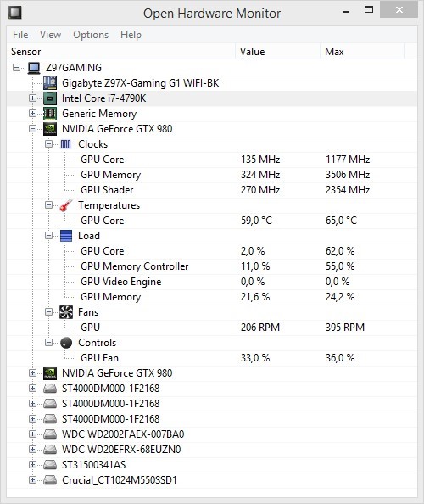Screen dimensions: 424x504
Task: Click the fan icon next to Fans
Action: pos(66,312)
